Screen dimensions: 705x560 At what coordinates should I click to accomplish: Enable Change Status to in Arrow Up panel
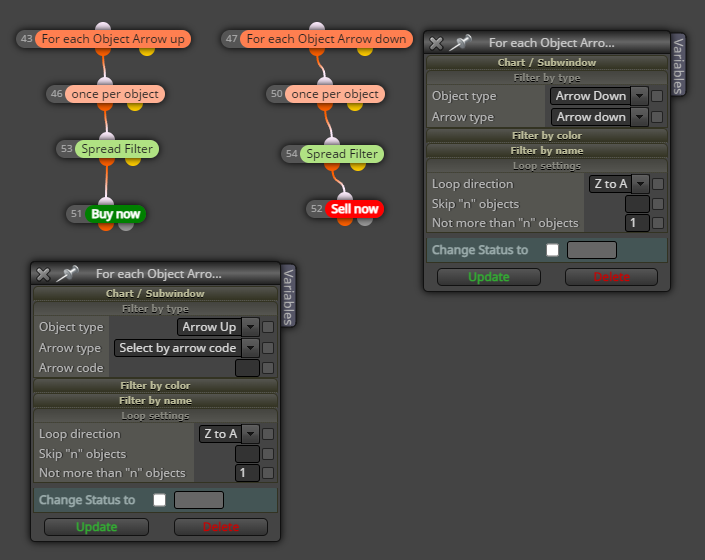coord(160,500)
